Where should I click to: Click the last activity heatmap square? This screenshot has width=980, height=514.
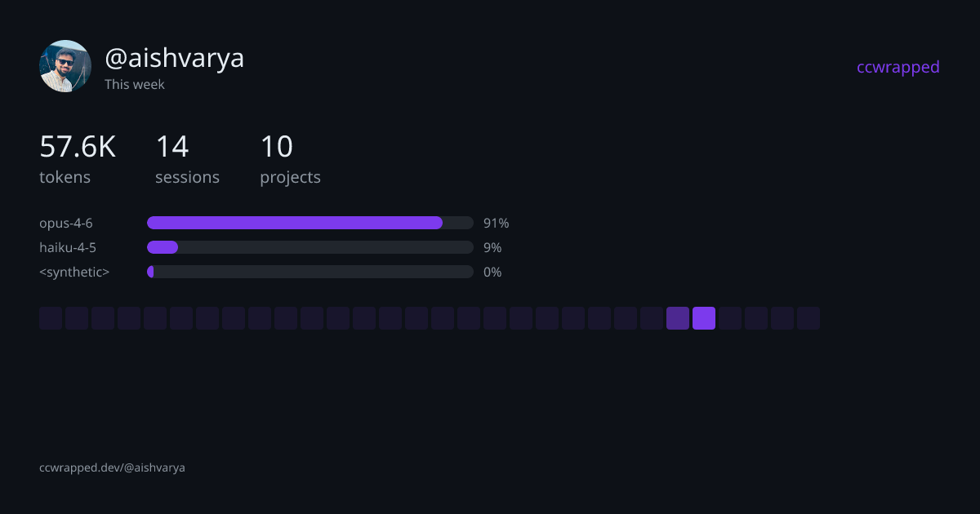pos(808,318)
